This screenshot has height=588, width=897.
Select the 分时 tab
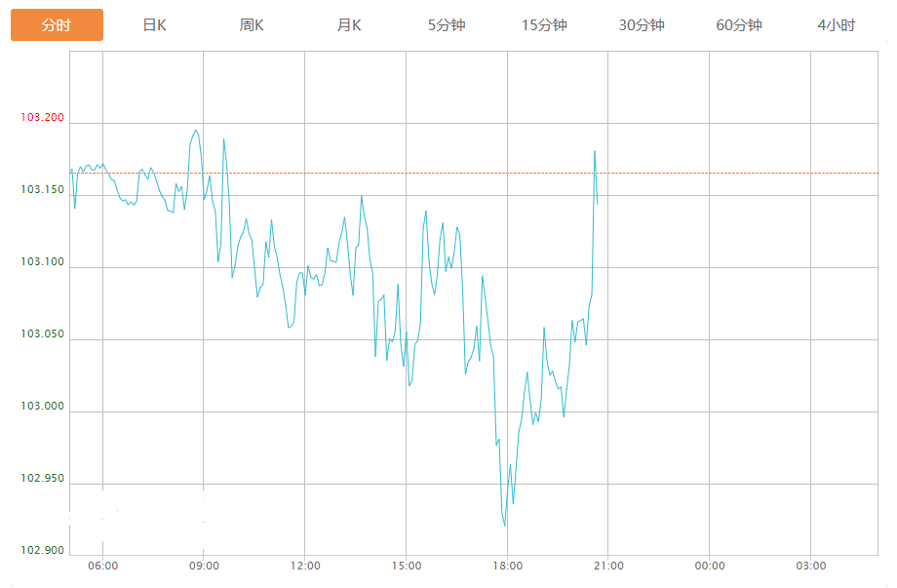(x=57, y=25)
